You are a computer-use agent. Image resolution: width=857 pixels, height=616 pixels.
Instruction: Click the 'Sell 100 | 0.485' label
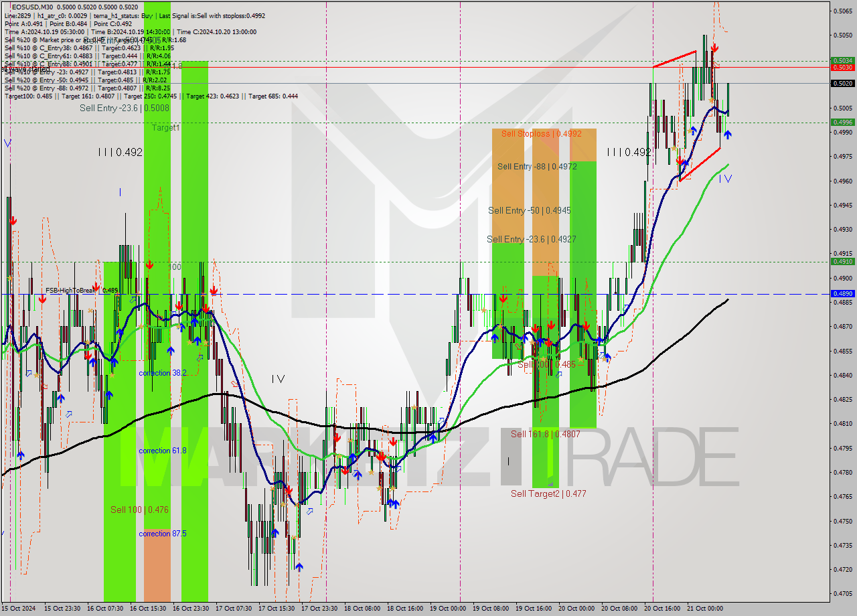(546, 364)
